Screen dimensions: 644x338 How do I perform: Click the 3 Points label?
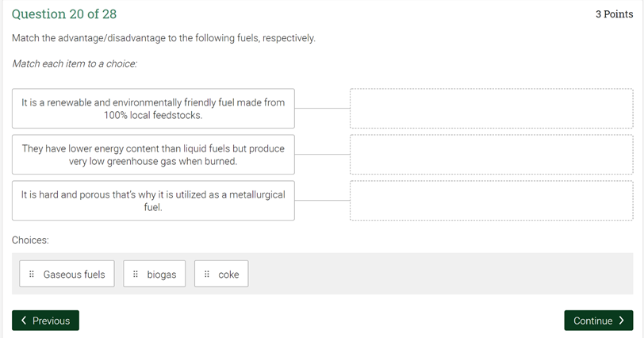614,14
